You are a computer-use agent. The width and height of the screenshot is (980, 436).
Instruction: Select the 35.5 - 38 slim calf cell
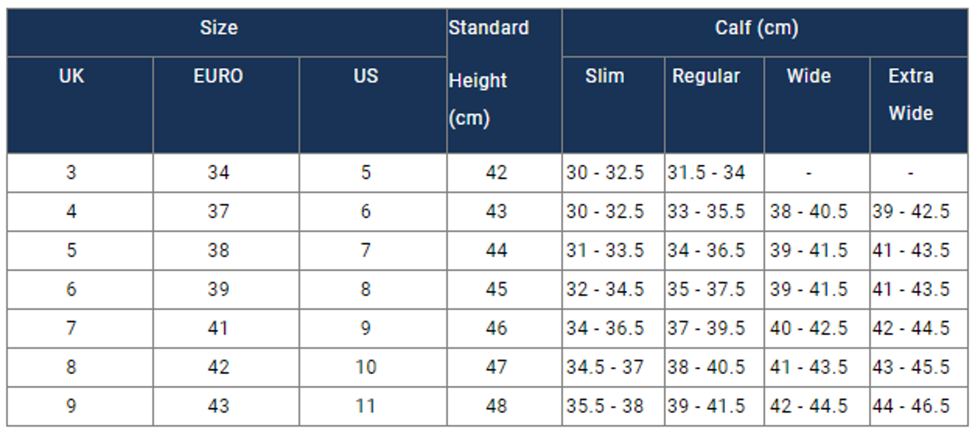coord(605,406)
